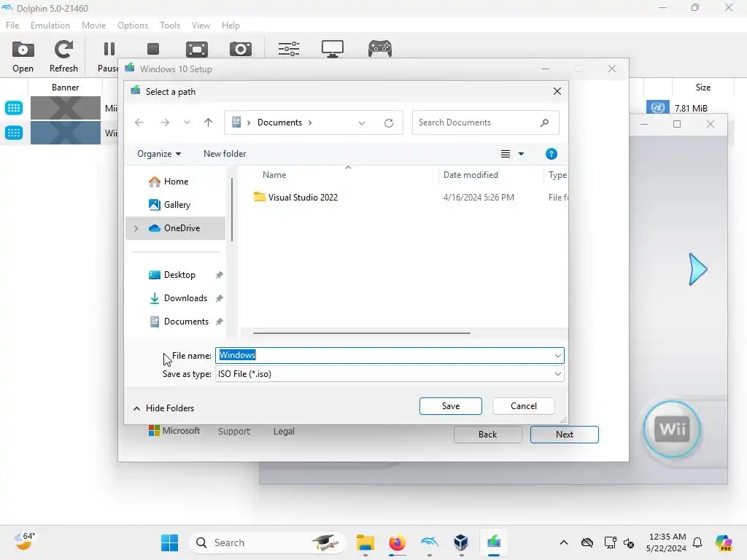Open Dolphin configuration sliders icon
747x560 pixels.
point(289,49)
